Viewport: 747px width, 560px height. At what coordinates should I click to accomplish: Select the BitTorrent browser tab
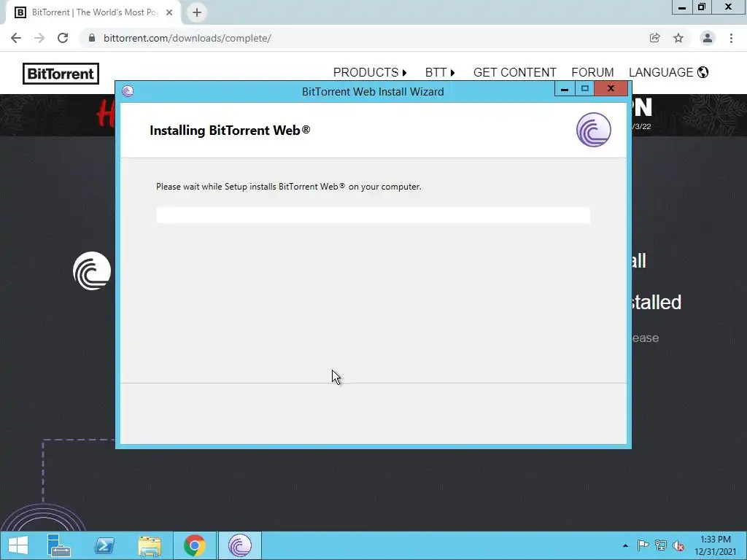click(x=93, y=12)
